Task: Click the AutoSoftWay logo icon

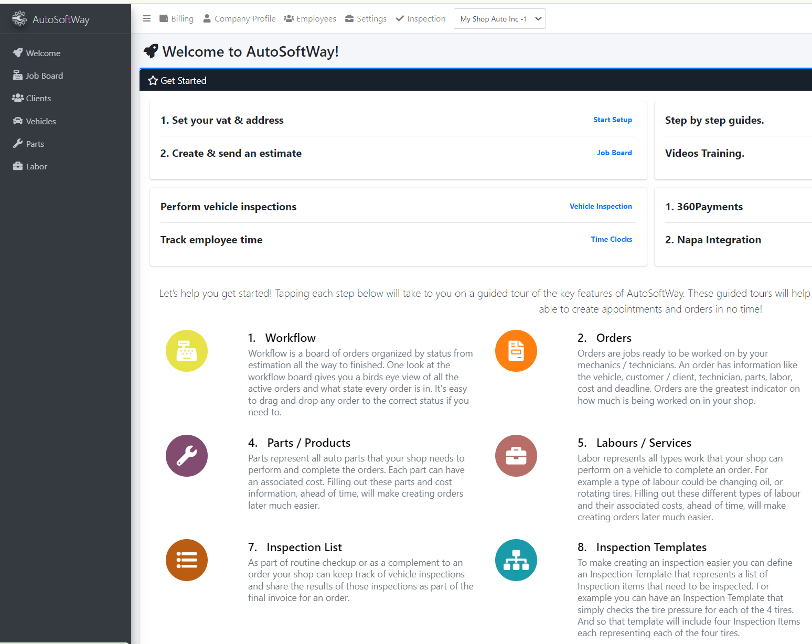Action: (19, 19)
